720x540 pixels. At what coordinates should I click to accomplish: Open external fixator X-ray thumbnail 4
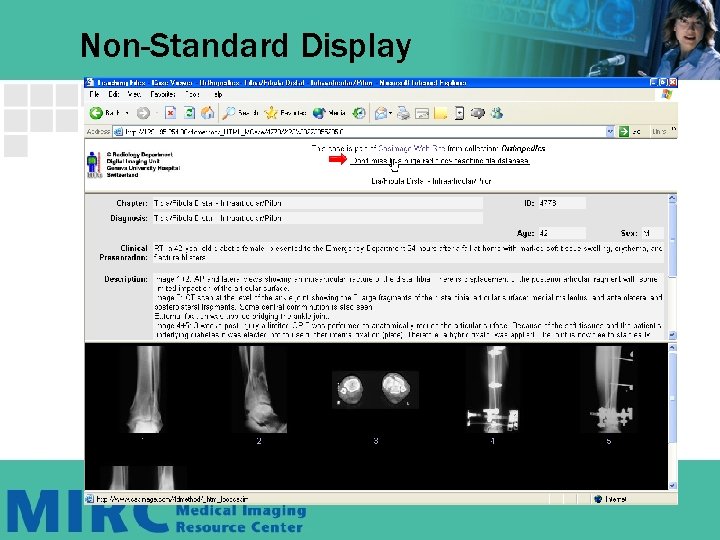[493, 389]
